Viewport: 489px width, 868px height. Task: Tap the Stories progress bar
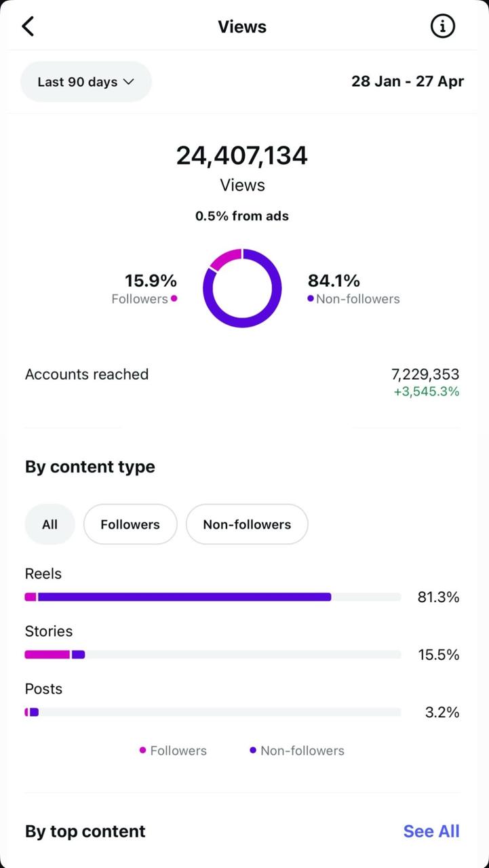212,655
